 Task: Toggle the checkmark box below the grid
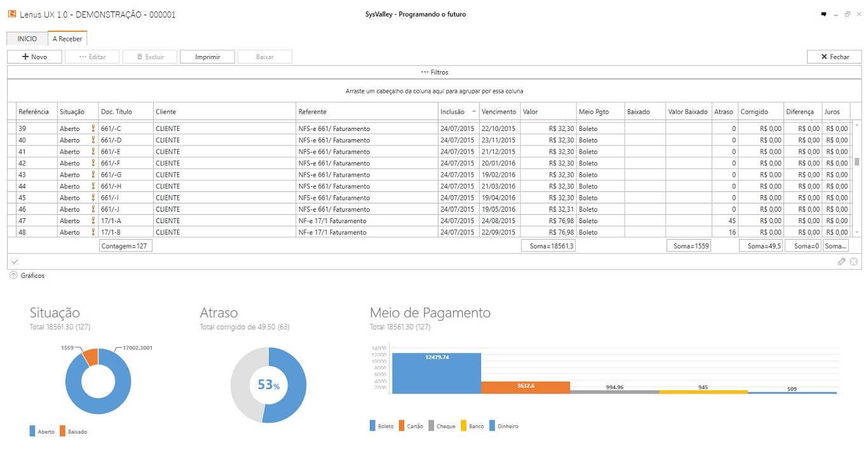(15, 261)
